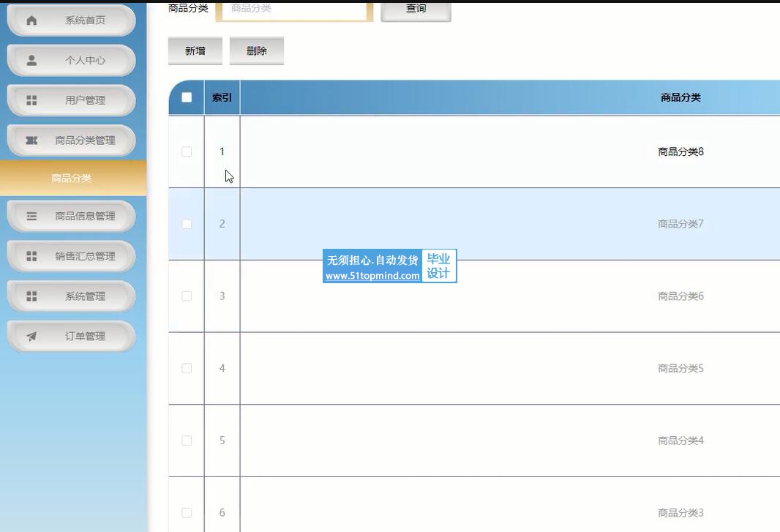780x532 pixels.
Task: Click the 商品分类7 cell
Action: (x=680, y=224)
